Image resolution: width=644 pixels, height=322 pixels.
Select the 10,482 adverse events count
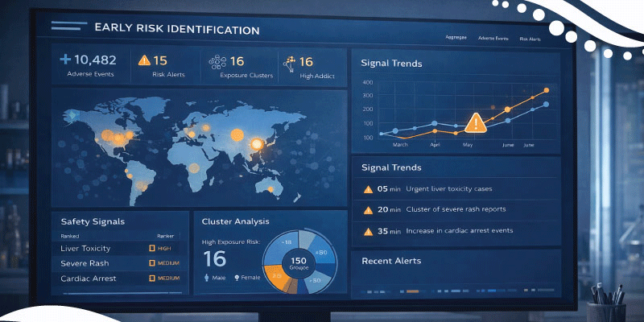[x=95, y=60]
